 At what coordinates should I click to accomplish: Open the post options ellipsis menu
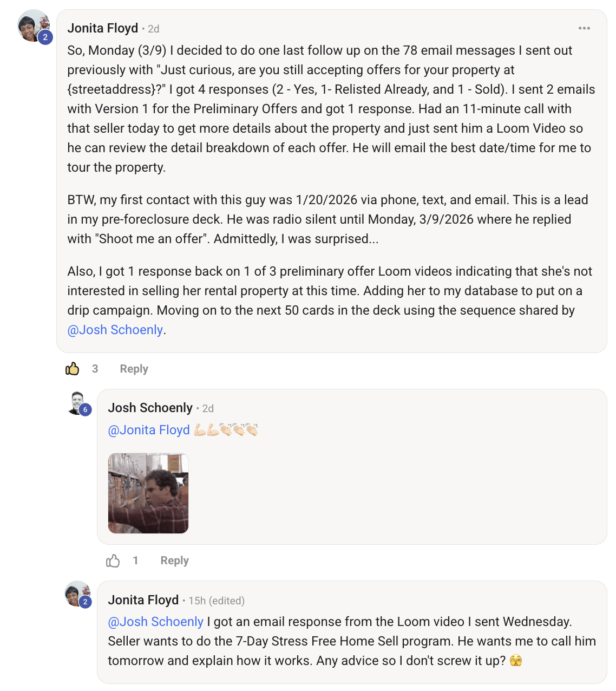pos(584,28)
